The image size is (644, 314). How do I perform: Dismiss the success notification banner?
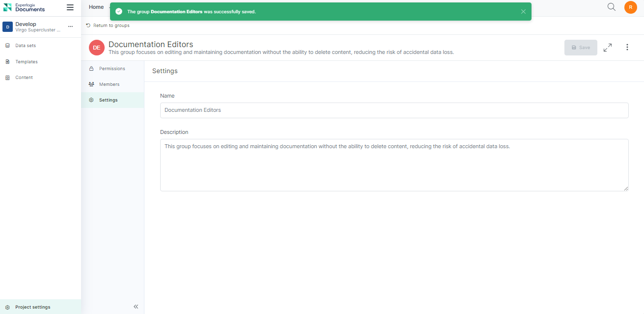coord(523,12)
